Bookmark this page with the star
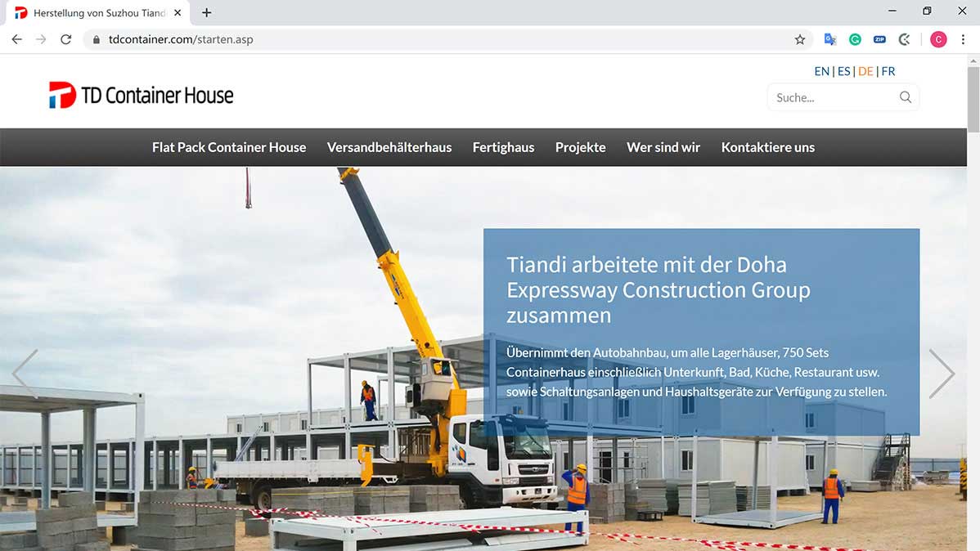This screenshot has width=980, height=551. pos(800,39)
